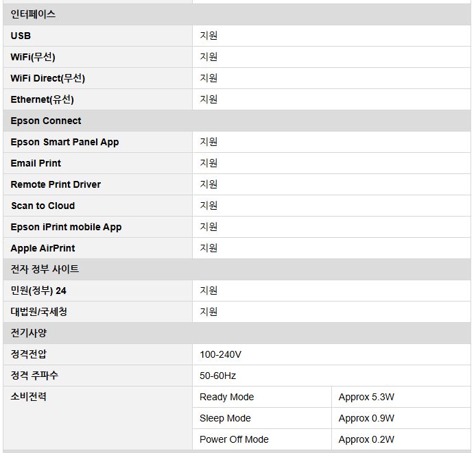The width and height of the screenshot is (476, 453).
Task: Select the Approx 5.3W value
Action: click(366, 397)
